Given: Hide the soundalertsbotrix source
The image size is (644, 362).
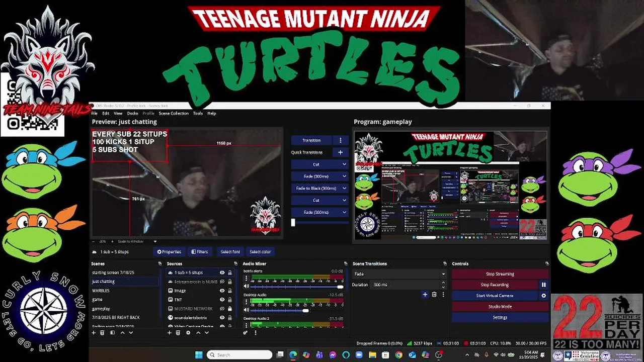Looking at the screenshot, I should point(222,318).
